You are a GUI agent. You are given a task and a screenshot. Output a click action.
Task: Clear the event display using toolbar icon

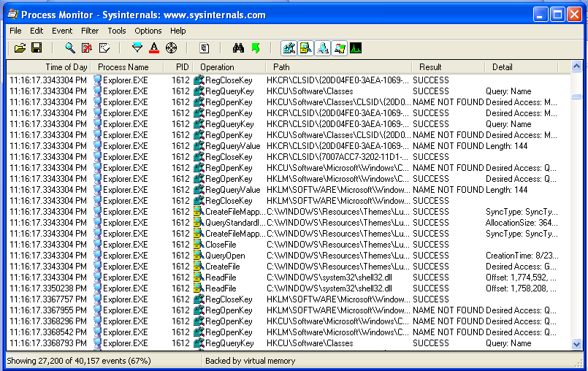pos(104,48)
